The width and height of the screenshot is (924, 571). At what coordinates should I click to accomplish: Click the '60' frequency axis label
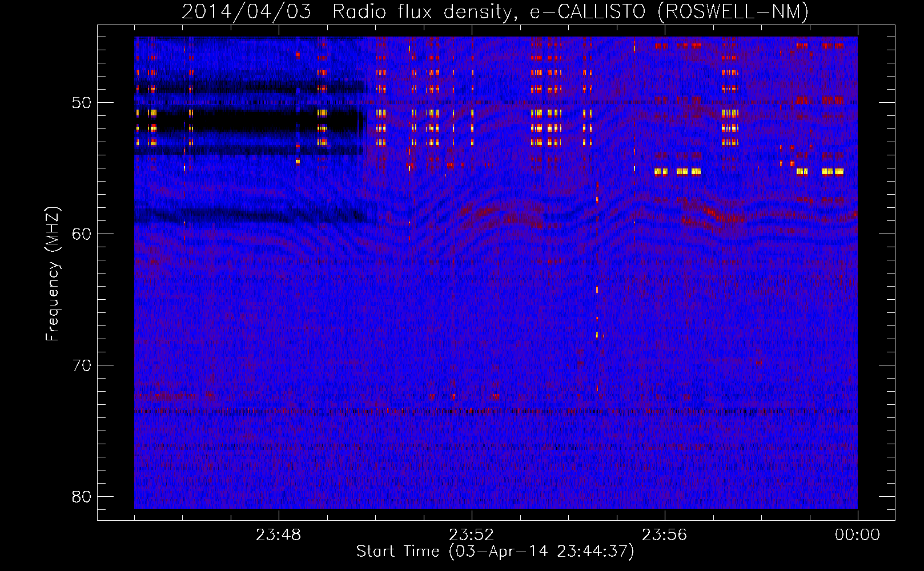coord(82,234)
